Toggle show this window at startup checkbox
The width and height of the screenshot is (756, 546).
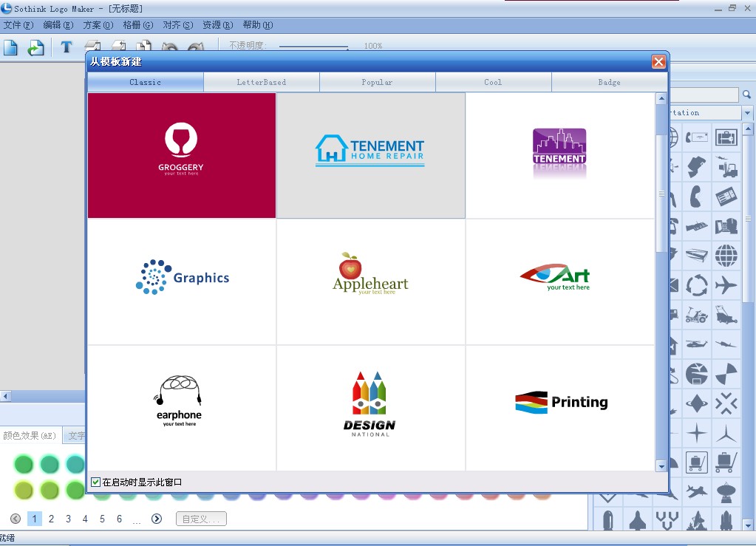(95, 482)
